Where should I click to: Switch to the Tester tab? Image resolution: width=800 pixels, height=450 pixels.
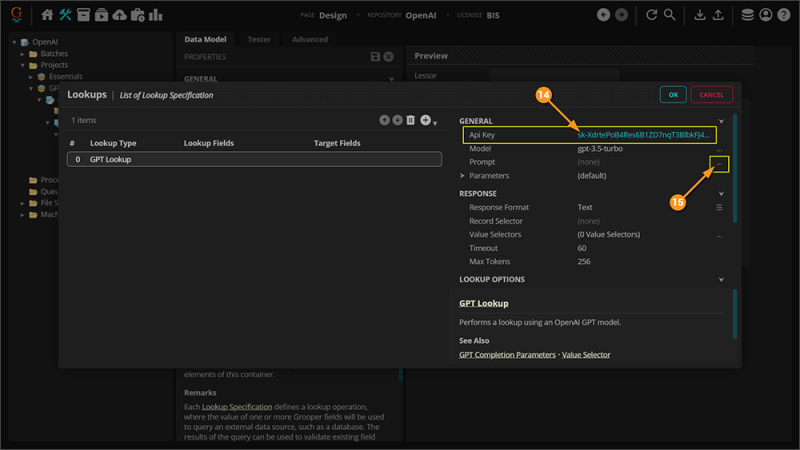click(259, 39)
